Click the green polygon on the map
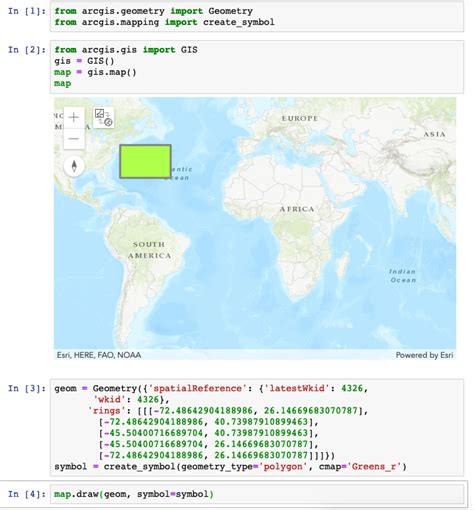This screenshot has width=474, height=510. pos(145,161)
